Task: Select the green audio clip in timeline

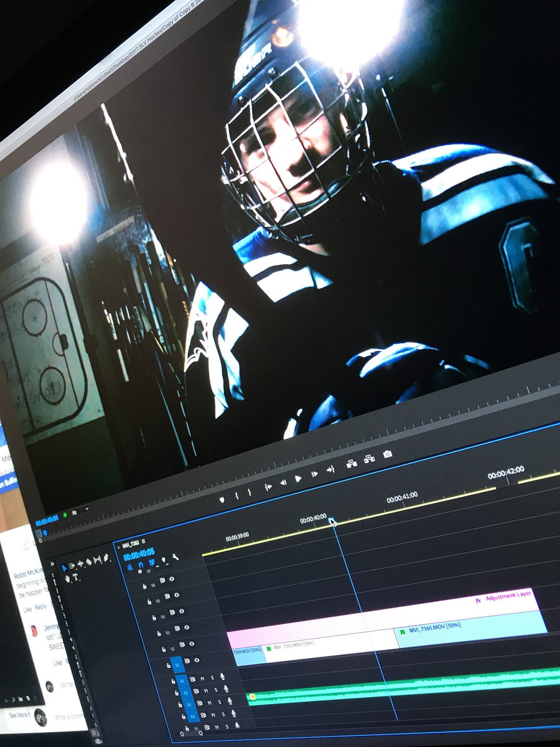Action: (403, 688)
